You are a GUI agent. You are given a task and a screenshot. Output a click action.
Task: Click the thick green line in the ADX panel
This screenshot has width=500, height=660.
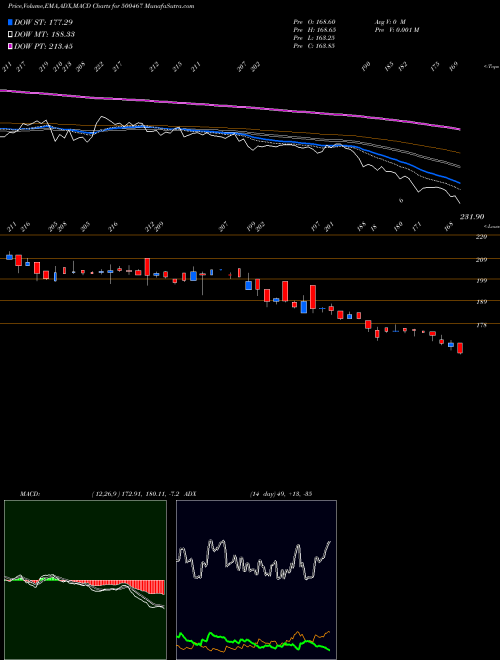point(253,641)
